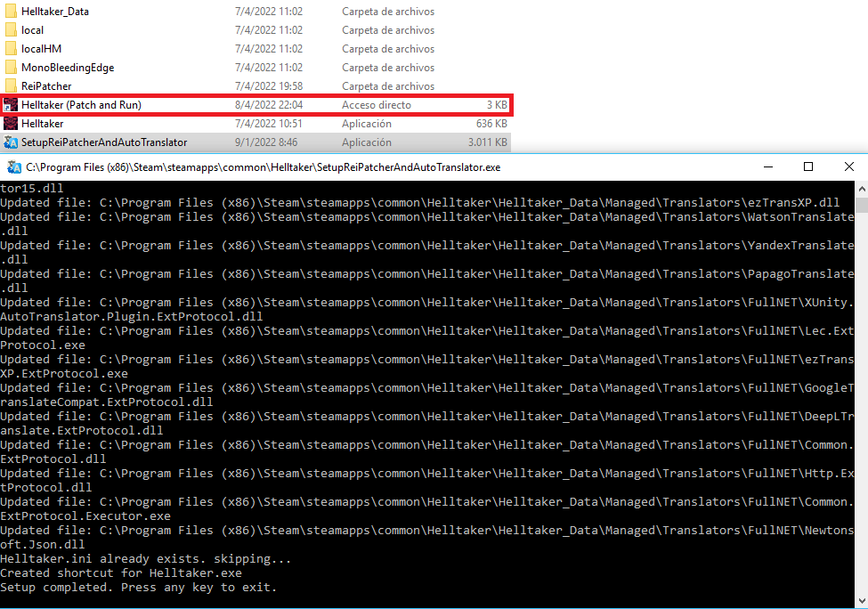Click the 'Created shortcut for Helltaker.exe' line
This screenshot has width=868, height=609.
(121, 573)
